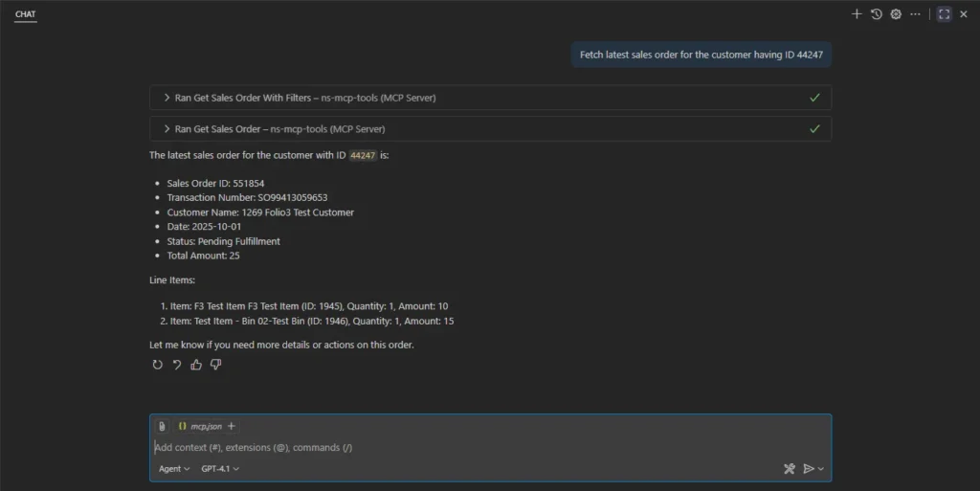Expand Ran Get Sales Order With Filters
This screenshot has width=980, height=491.
(491, 98)
